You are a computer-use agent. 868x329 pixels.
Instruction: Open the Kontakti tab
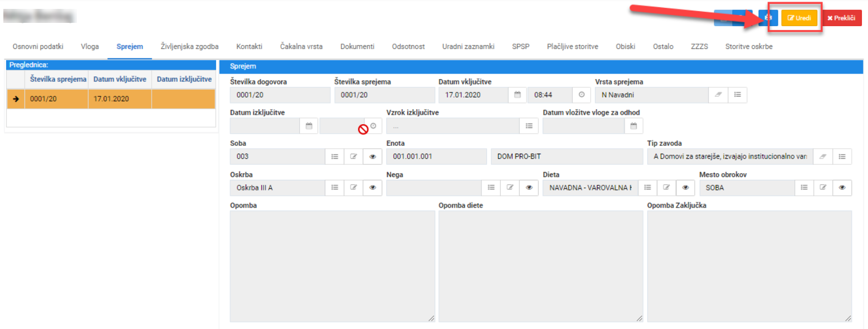tap(249, 47)
